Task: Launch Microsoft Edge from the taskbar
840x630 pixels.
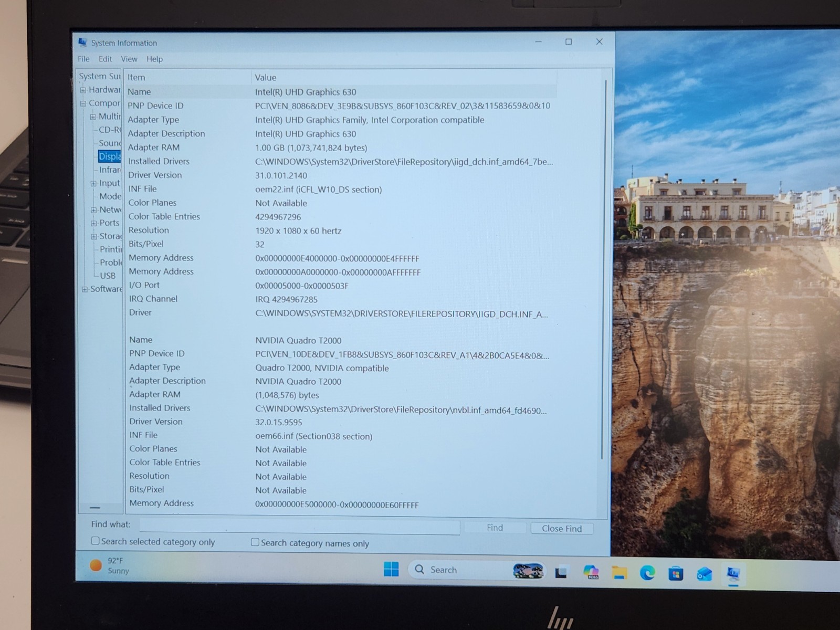Action: coord(647,573)
